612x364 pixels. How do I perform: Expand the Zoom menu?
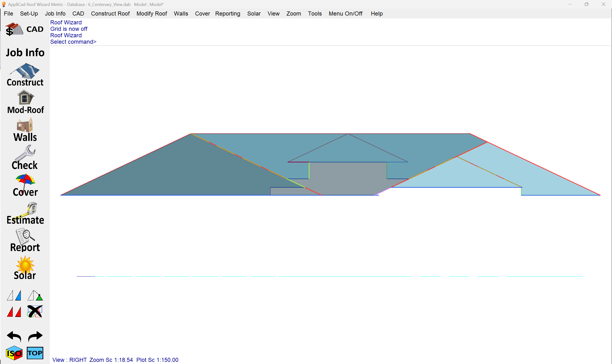293,13
